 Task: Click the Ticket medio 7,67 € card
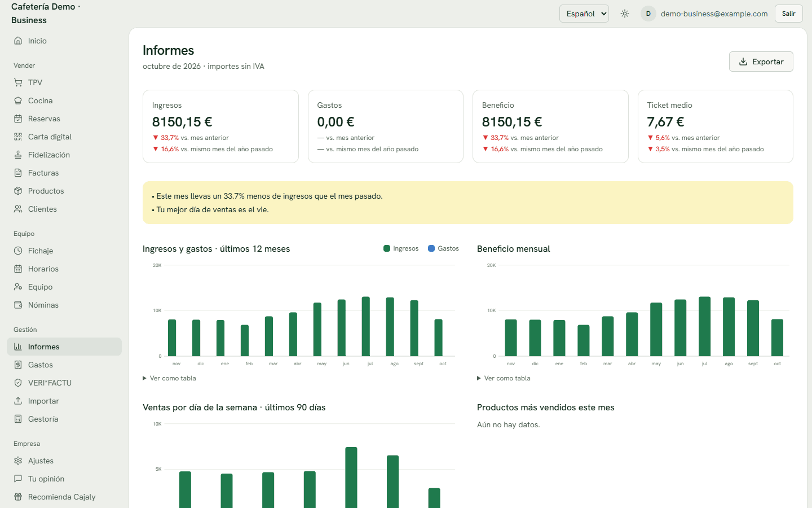(716, 126)
